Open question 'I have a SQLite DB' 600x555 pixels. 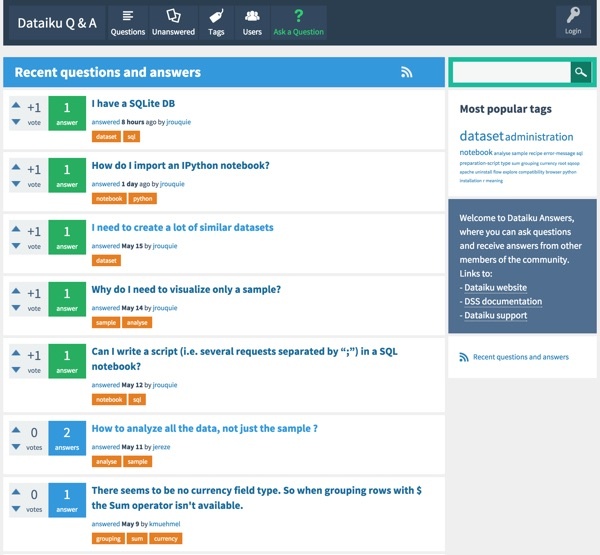point(133,103)
